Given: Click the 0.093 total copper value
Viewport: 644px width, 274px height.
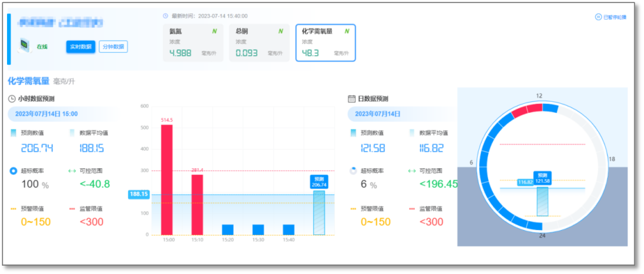Looking at the screenshot, I should coord(247,53).
